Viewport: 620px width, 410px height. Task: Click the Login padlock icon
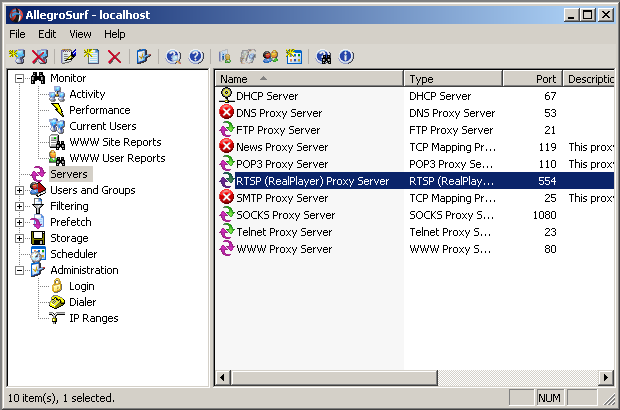(x=57, y=286)
